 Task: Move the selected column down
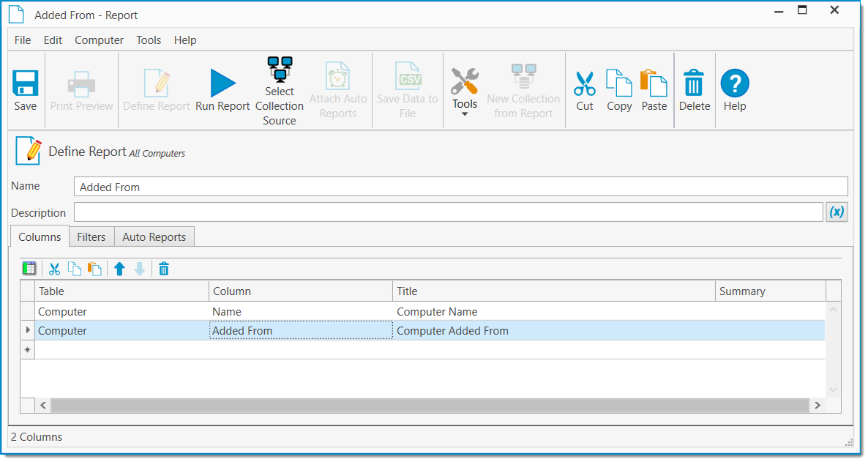(x=139, y=268)
